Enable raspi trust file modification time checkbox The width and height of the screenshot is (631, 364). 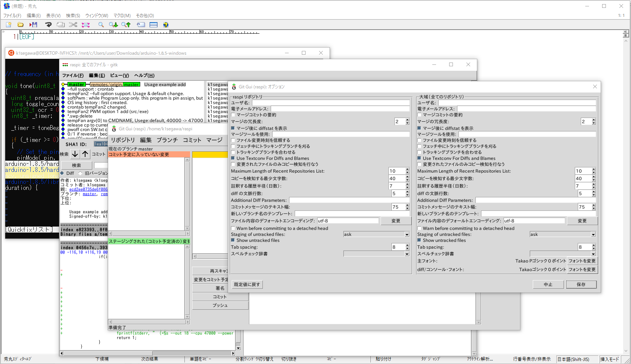tap(233, 140)
